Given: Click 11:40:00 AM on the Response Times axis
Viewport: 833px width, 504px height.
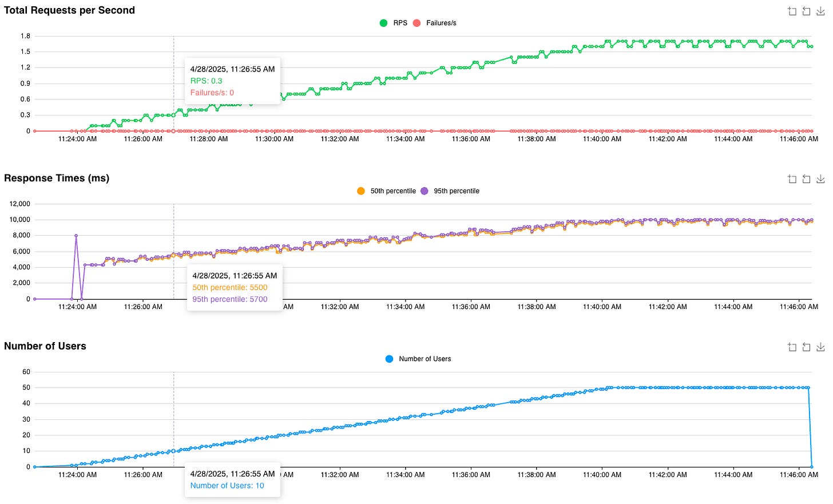Looking at the screenshot, I should pyautogui.click(x=602, y=307).
